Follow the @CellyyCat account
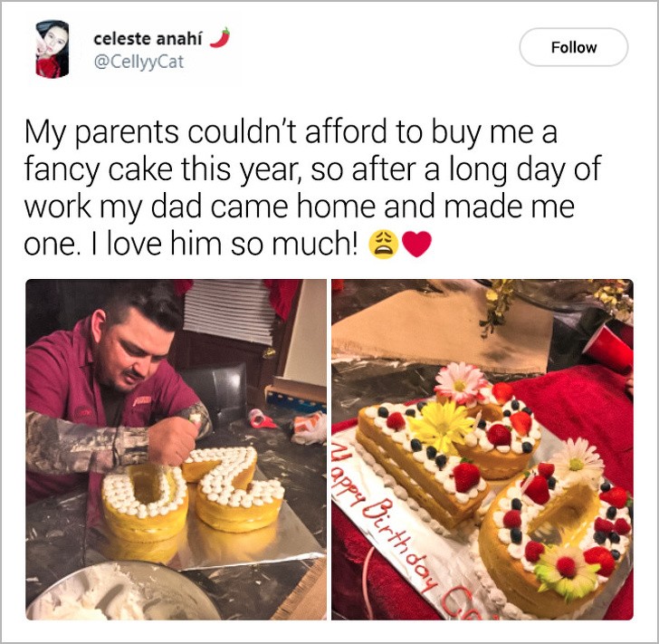This screenshot has width=659, height=644. click(x=574, y=47)
